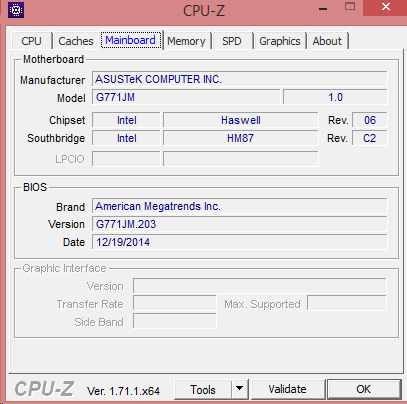Switch to the Memory tab

187,41
